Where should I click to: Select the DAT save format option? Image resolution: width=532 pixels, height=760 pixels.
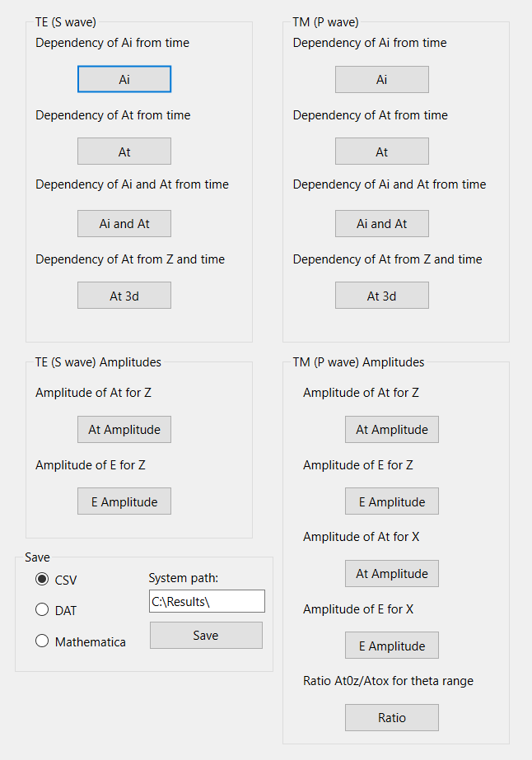(x=56, y=610)
